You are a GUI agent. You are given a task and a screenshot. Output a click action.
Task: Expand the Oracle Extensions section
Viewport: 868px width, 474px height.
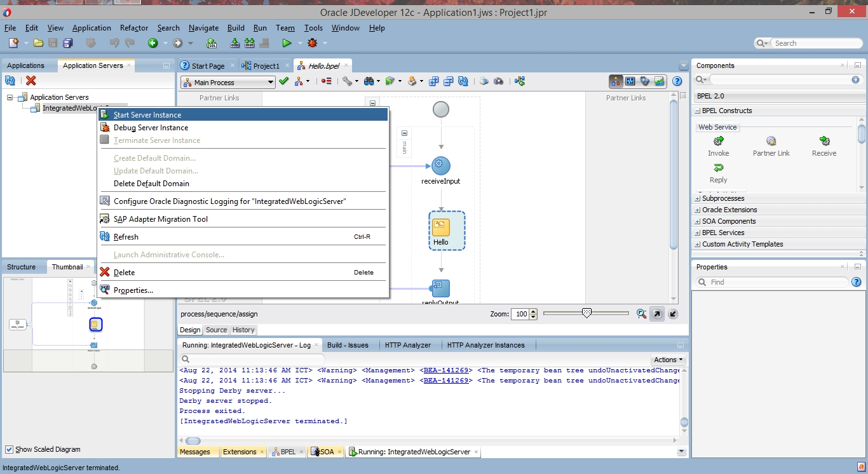coord(698,210)
